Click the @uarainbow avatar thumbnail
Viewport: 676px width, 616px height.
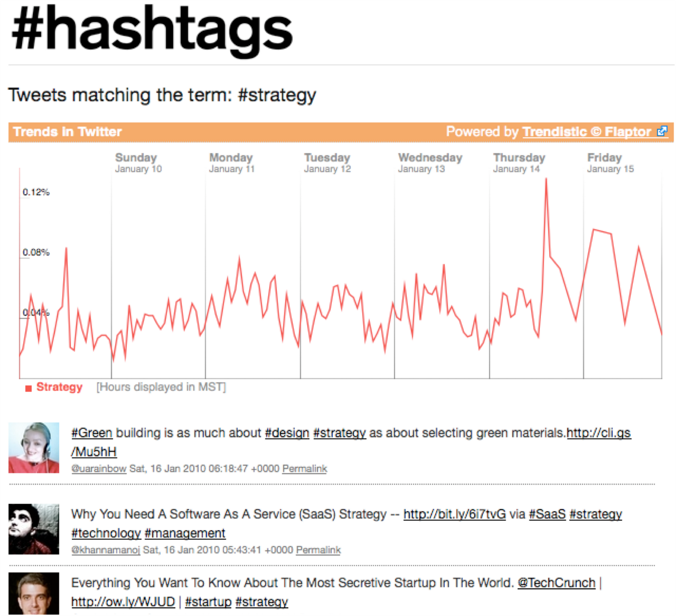(34, 447)
